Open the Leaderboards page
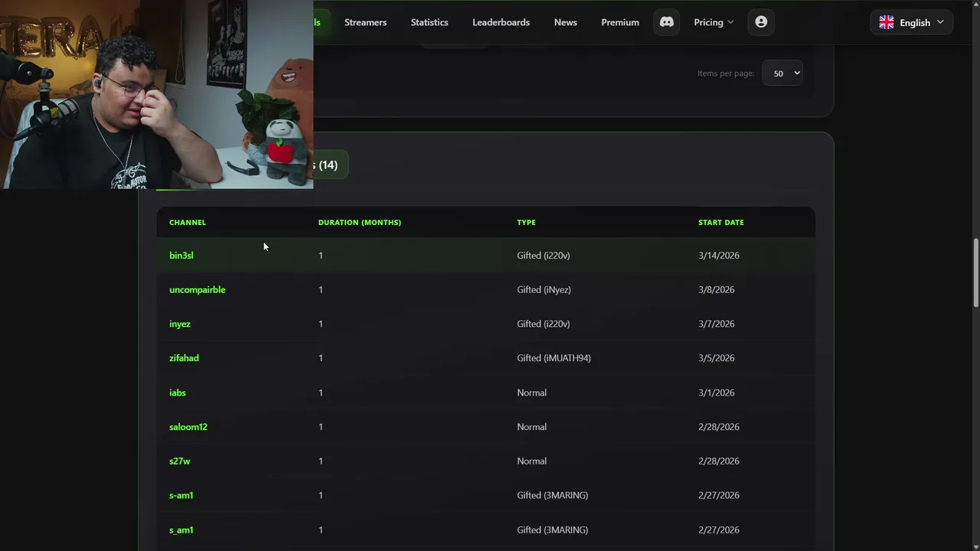Image resolution: width=980 pixels, height=551 pixels. (x=501, y=22)
